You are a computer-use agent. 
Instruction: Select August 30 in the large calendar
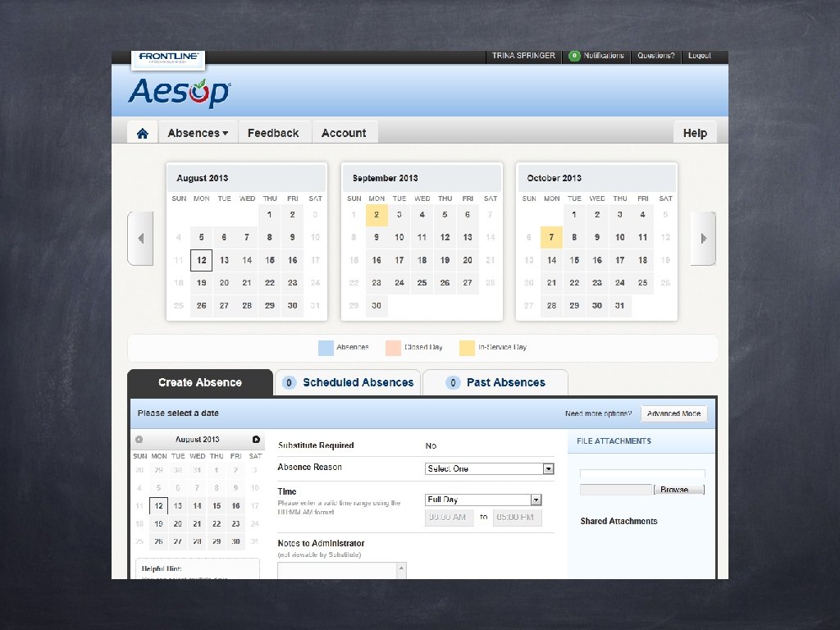click(293, 306)
